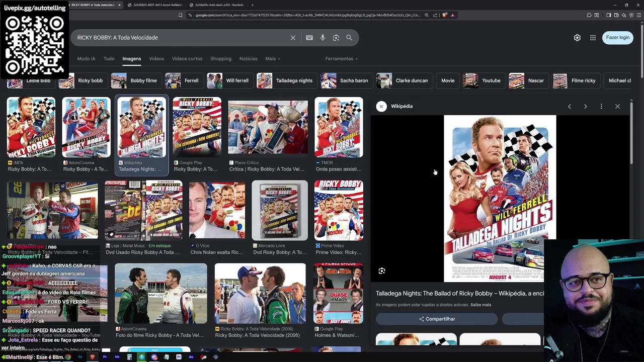
Task: Select the Filme ricky filter chip
Action: click(576, 80)
